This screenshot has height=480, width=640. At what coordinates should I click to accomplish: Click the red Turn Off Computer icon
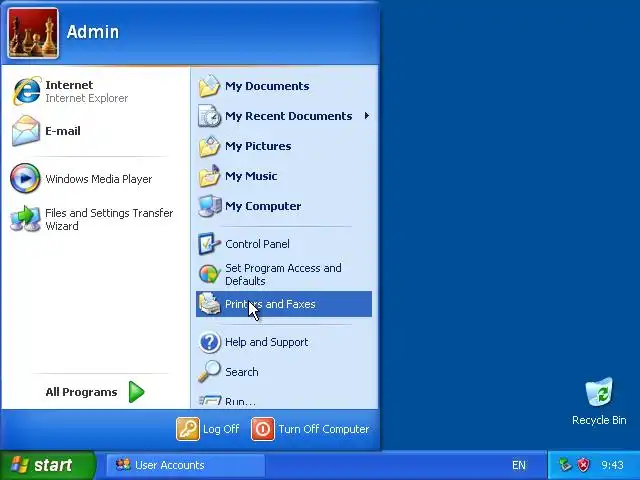(x=263, y=429)
